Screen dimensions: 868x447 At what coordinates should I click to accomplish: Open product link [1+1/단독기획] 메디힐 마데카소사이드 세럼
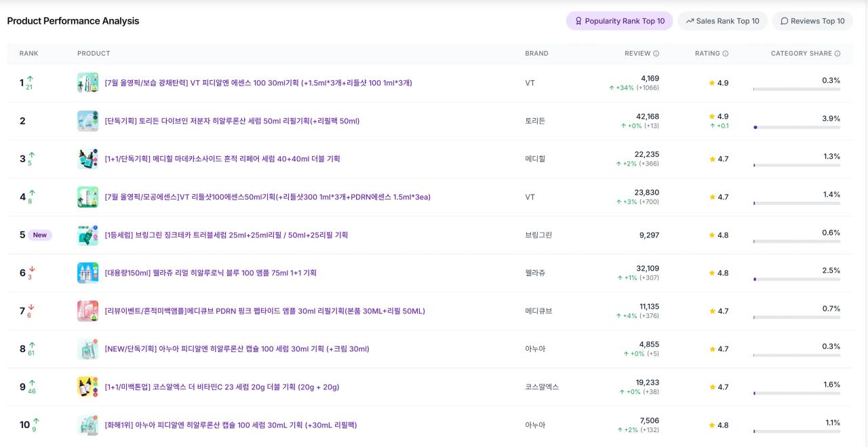pos(222,159)
